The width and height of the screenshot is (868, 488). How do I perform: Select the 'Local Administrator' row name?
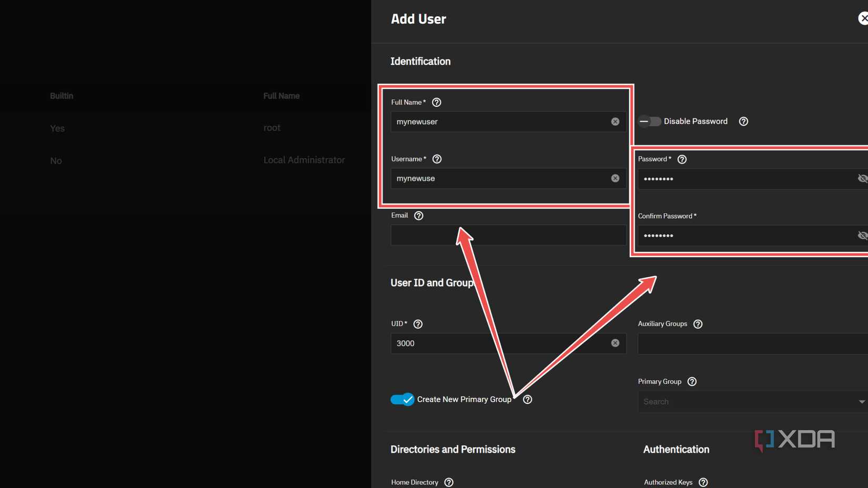click(x=304, y=160)
